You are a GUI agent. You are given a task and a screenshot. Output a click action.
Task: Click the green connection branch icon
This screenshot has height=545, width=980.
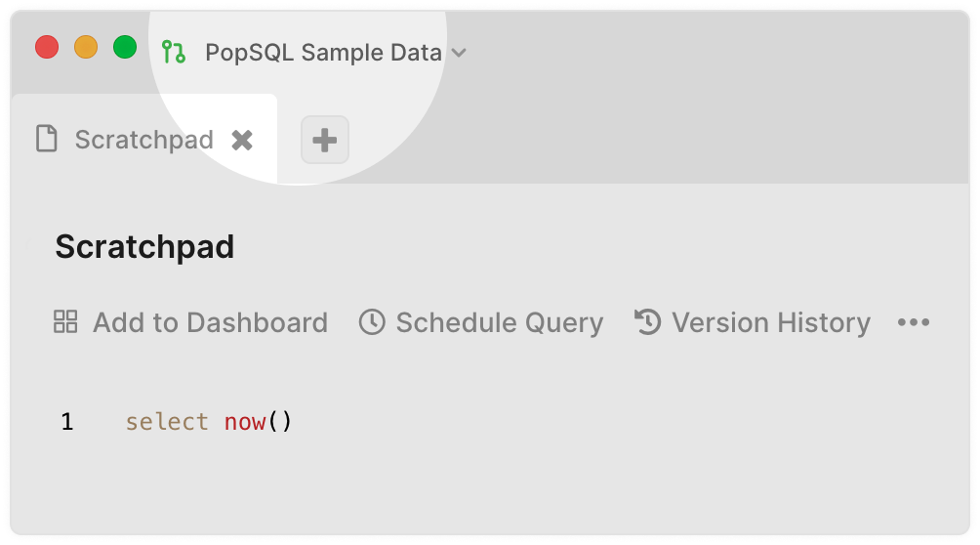click(173, 52)
